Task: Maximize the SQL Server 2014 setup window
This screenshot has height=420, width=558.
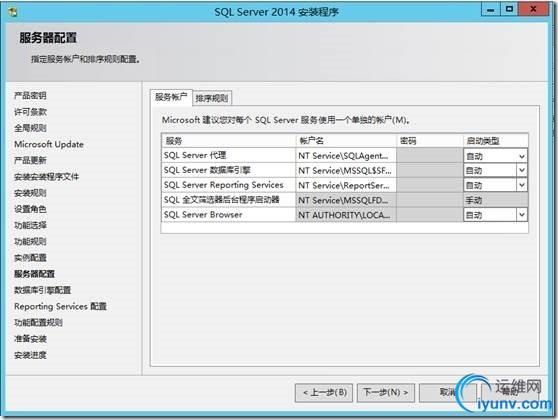Action: (x=509, y=9)
